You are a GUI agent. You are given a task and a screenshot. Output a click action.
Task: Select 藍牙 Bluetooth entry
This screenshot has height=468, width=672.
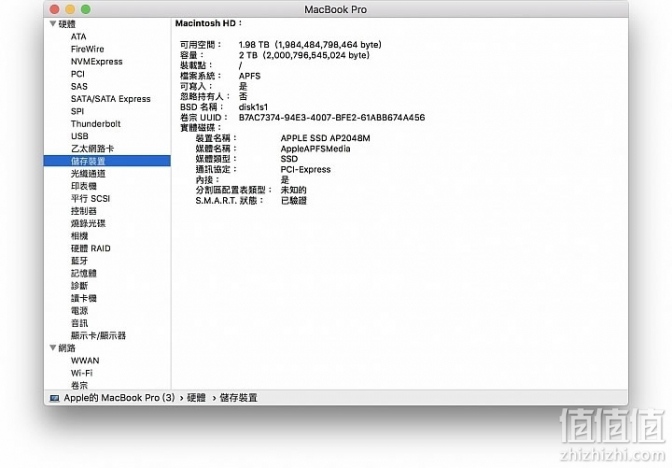(x=79, y=261)
